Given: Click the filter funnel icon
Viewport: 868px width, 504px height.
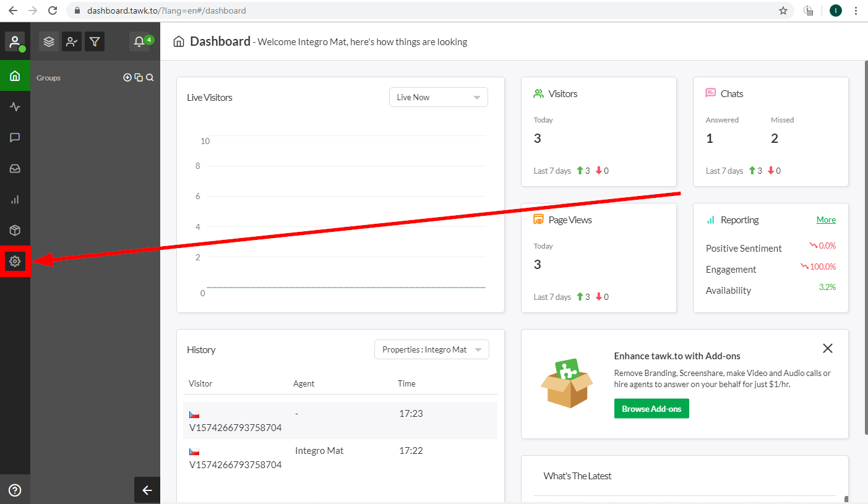Looking at the screenshot, I should (x=95, y=41).
